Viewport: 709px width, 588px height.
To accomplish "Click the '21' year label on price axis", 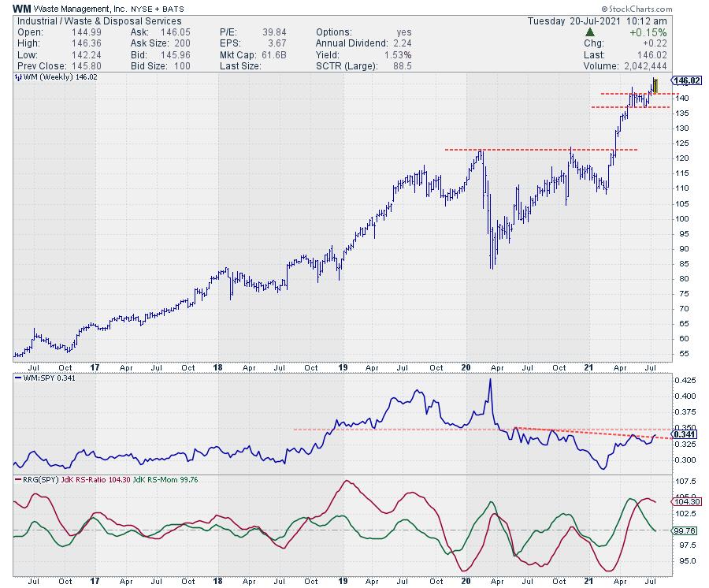I will (587, 367).
